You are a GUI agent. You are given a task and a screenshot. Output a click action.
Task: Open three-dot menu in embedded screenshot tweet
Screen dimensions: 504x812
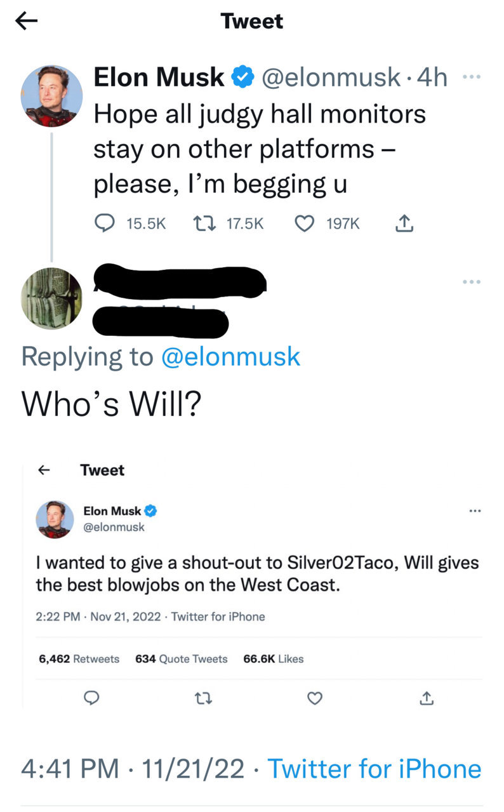click(x=475, y=510)
